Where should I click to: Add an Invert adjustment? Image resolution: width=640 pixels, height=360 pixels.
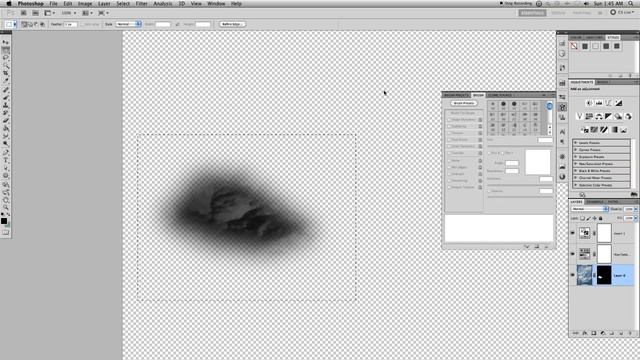click(x=584, y=130)
